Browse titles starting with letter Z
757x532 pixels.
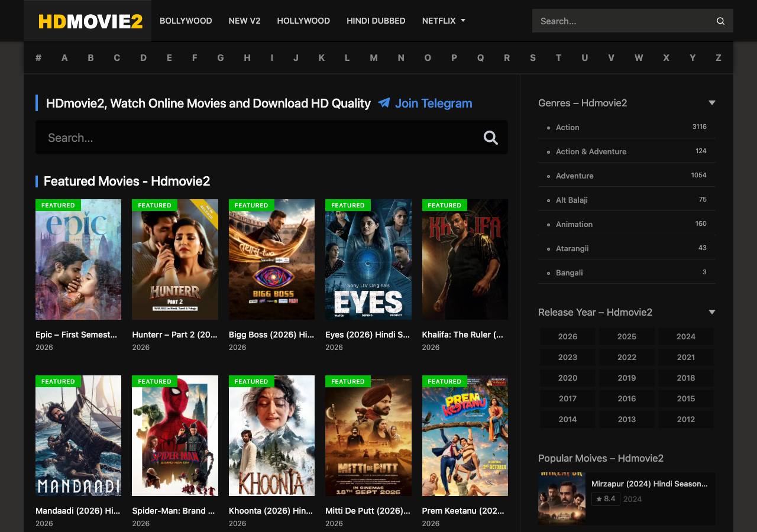(719, 57)
